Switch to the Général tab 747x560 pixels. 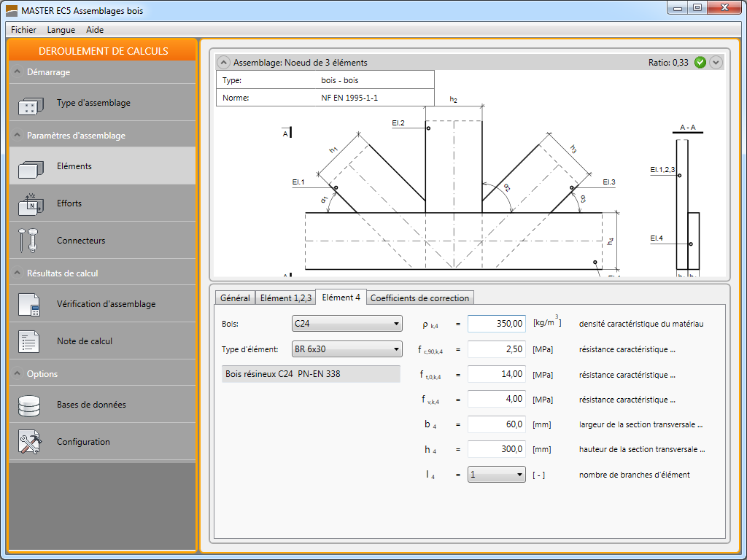[235, 297]
